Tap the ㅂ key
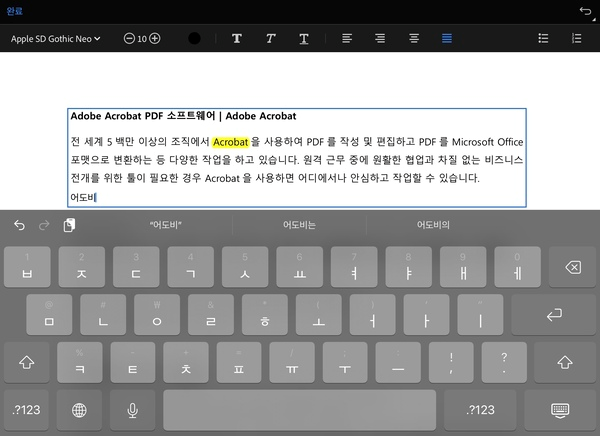 [27, 267]
